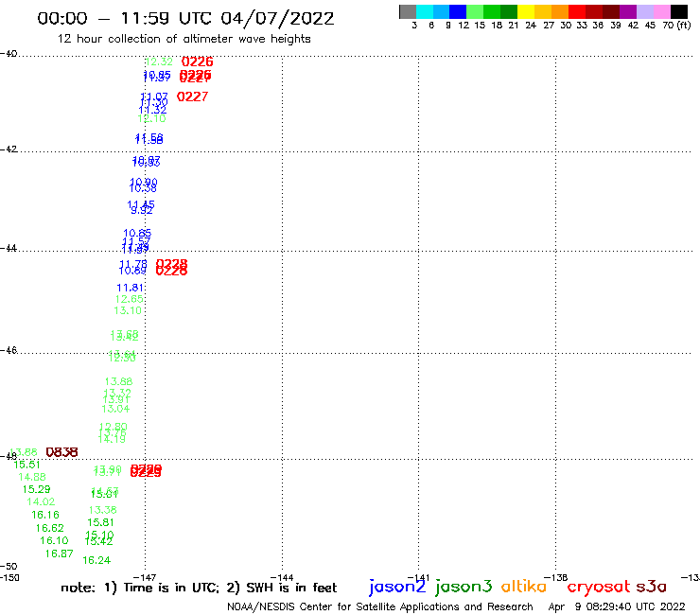Click the wave height value 16.10

pos(54,540)
